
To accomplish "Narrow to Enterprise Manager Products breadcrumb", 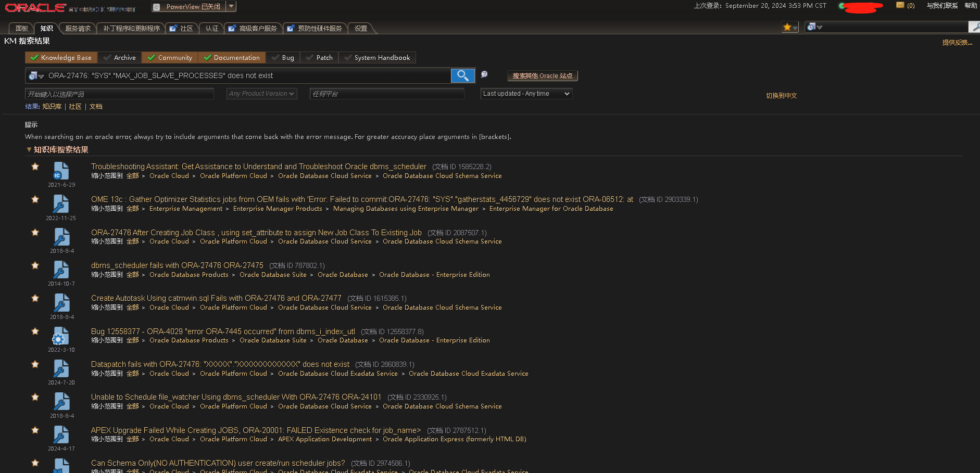I will (278, 209).
